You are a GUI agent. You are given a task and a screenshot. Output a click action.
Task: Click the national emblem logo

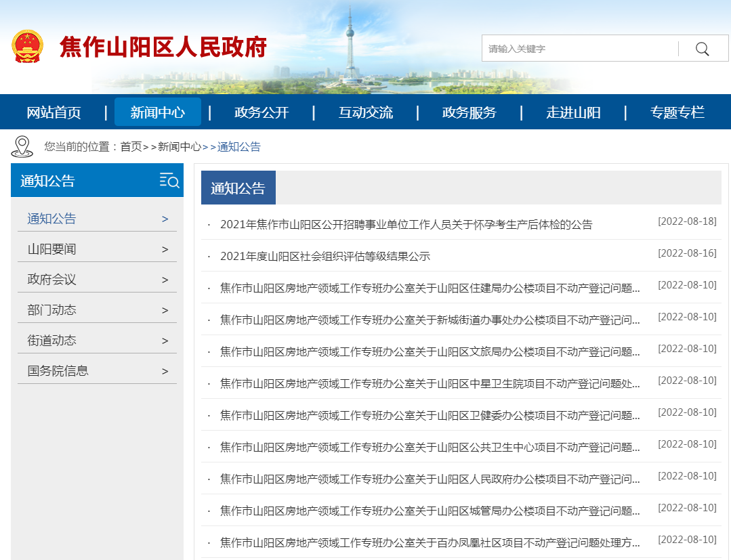pyautogui.click(x=27, y=47)
